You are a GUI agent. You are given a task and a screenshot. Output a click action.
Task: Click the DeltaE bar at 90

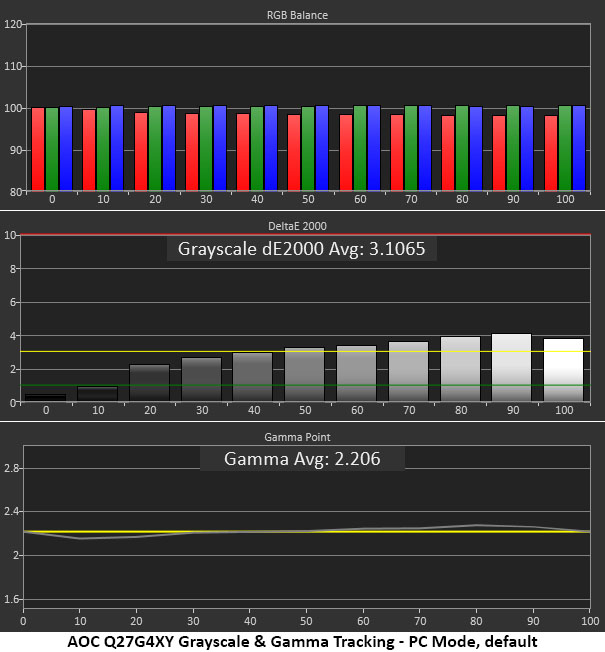(x=512, y=368)
